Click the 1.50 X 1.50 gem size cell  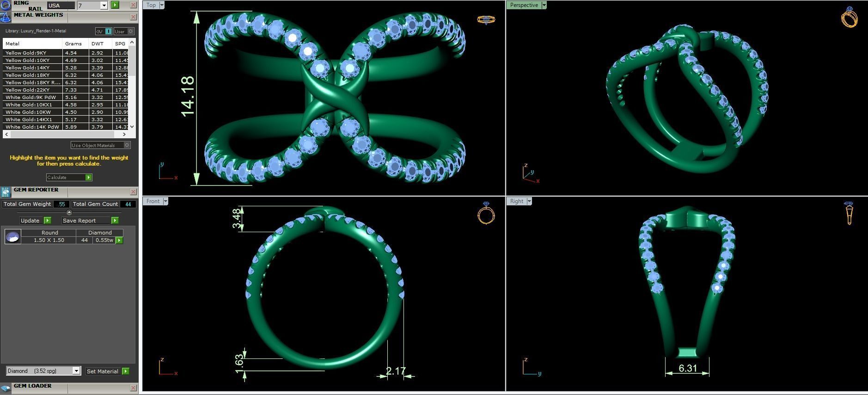pyautogui.click(x=49, y=240)
